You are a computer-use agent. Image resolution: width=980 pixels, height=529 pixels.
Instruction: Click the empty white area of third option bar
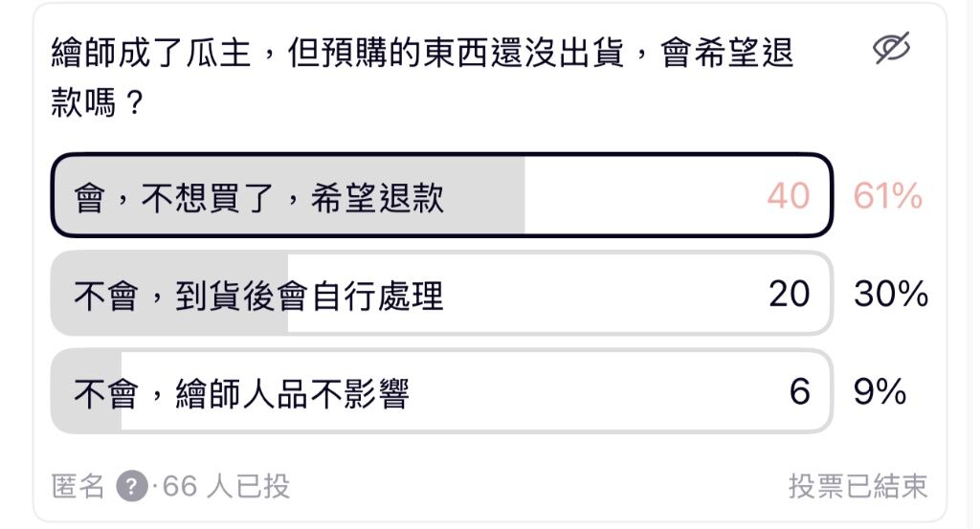coord(600,391)
